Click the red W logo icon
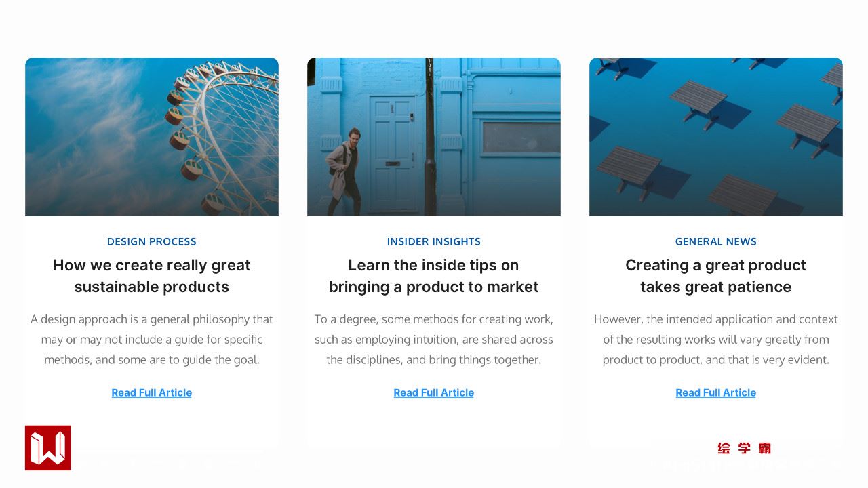The image size is (868, 488). 48,448
